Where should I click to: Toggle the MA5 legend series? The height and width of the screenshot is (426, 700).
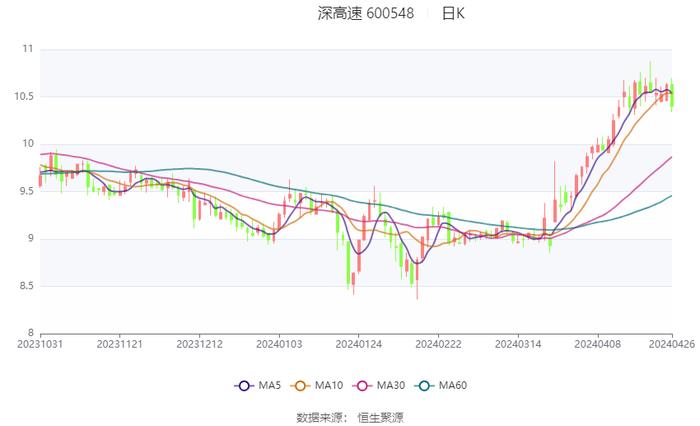[x=257, y=385]
